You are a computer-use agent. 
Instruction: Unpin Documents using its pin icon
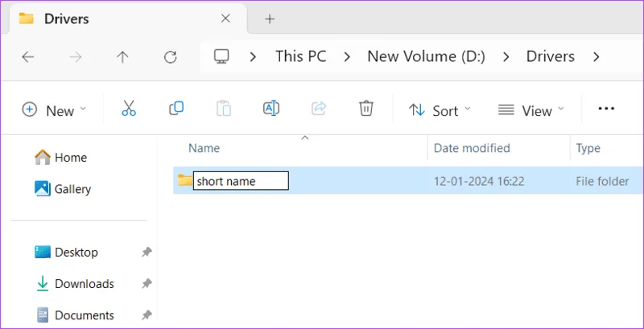coord(147,315)
